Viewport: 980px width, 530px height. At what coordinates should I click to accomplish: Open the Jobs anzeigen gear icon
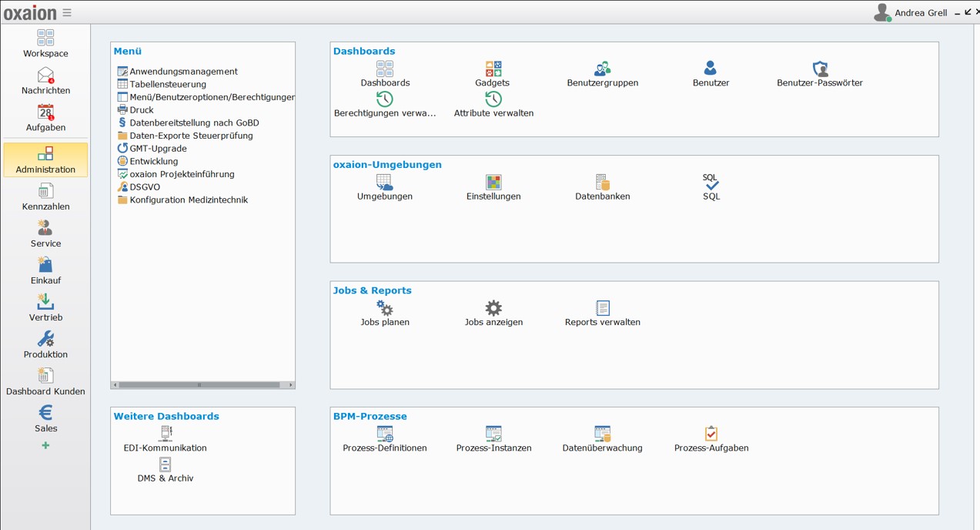tap(493, 308)
